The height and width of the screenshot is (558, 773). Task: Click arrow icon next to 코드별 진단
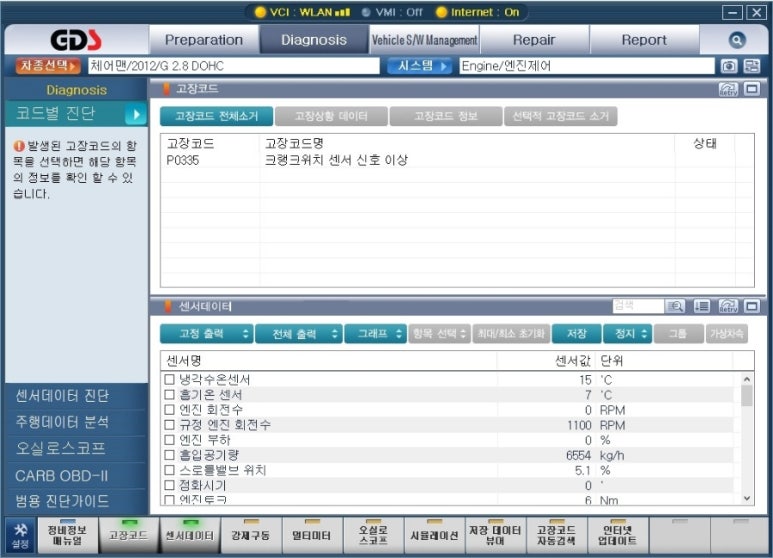136,115
